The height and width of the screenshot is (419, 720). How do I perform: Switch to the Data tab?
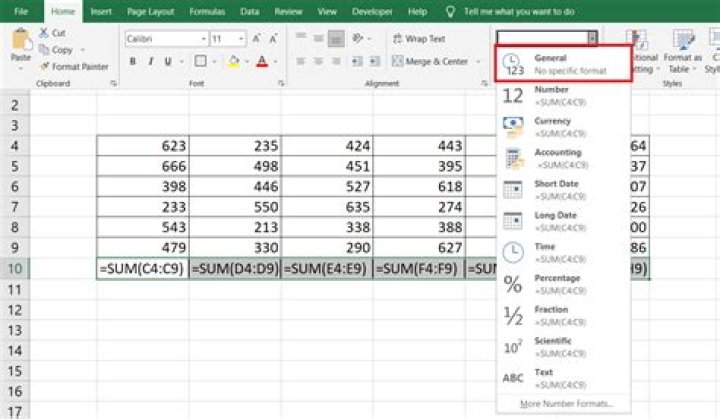[249, 11]
